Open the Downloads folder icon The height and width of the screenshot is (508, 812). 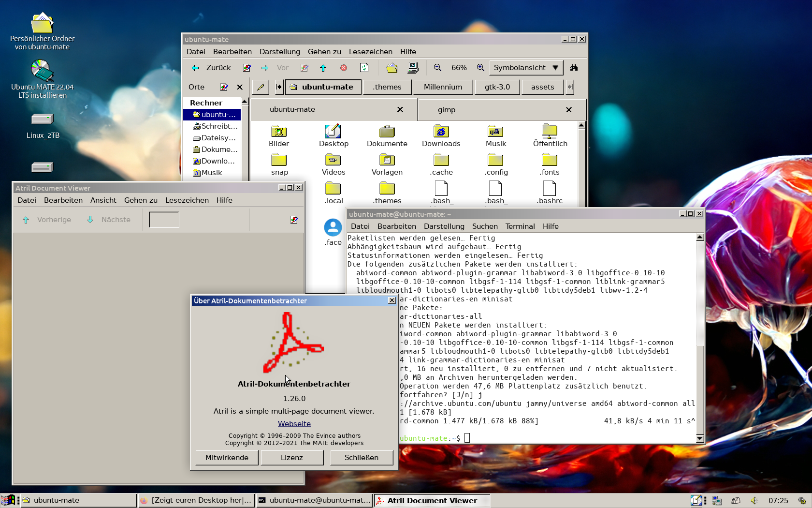click(441, 131)
